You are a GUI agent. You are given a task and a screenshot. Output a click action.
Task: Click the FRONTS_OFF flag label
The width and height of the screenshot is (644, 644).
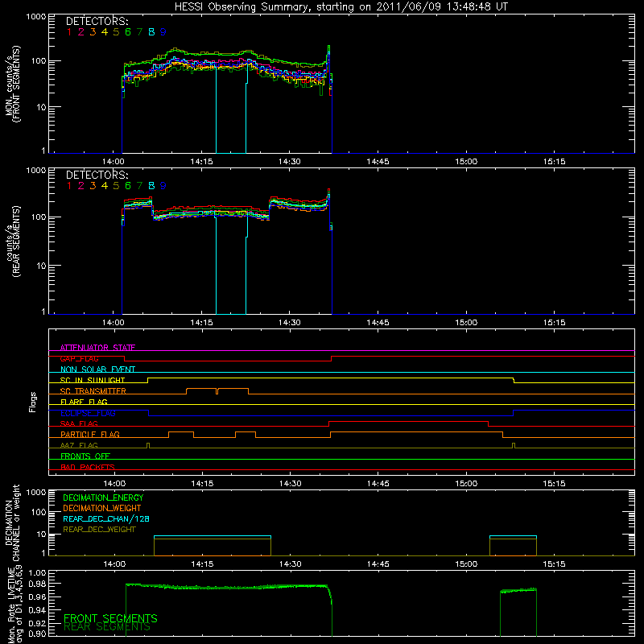85,456
